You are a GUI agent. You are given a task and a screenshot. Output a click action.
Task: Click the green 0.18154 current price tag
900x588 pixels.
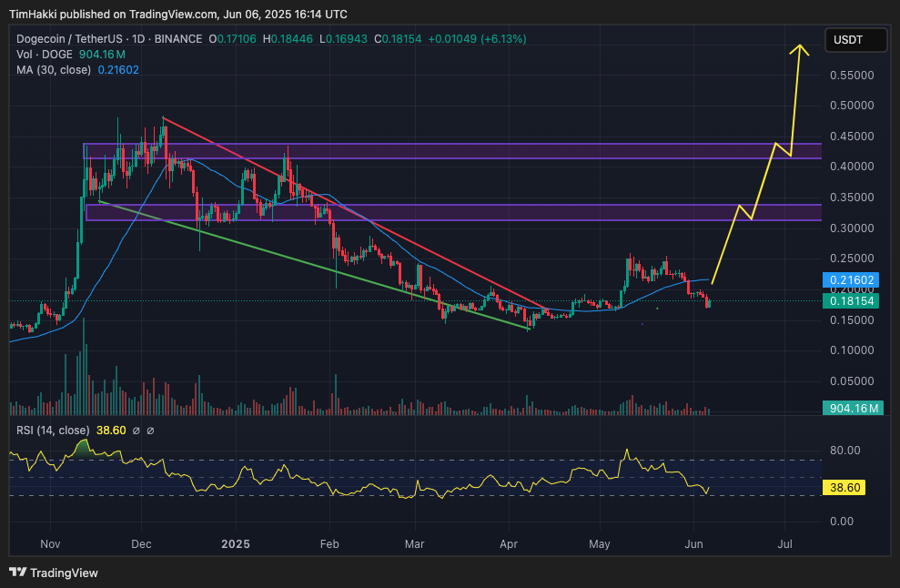849,301
